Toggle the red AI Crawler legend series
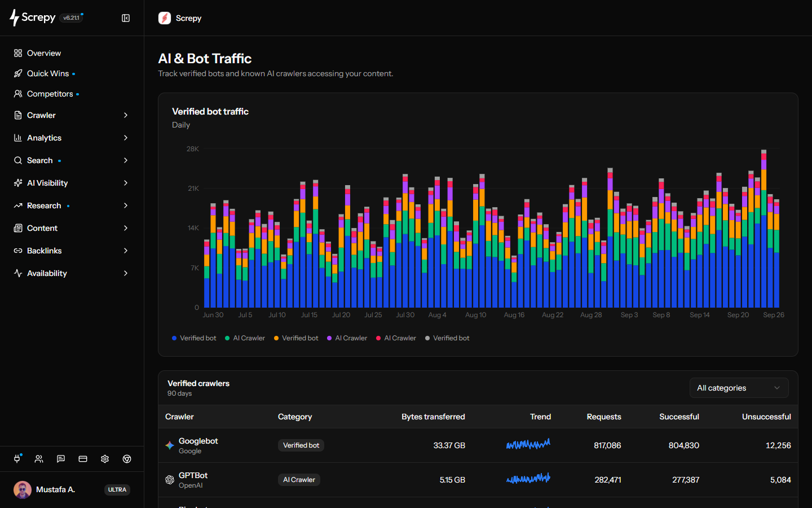Screen dimensions: 812x508 (x=396, y=338)
